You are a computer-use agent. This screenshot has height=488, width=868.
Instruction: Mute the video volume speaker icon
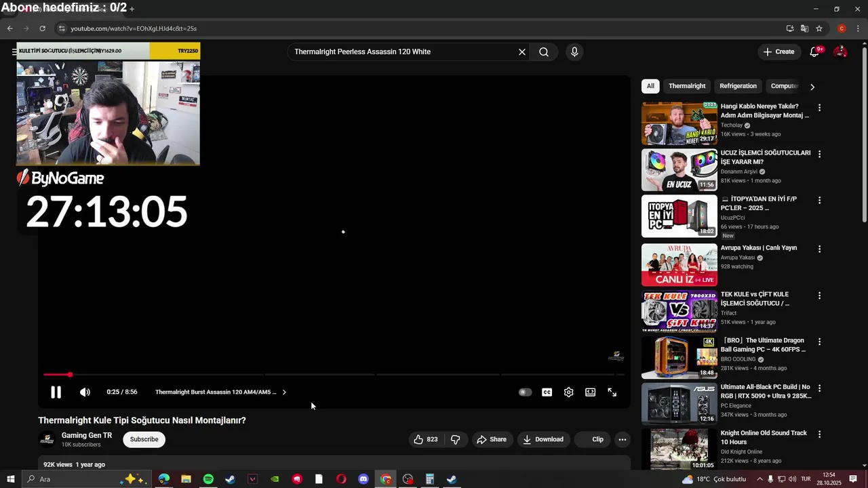[85, 392]
